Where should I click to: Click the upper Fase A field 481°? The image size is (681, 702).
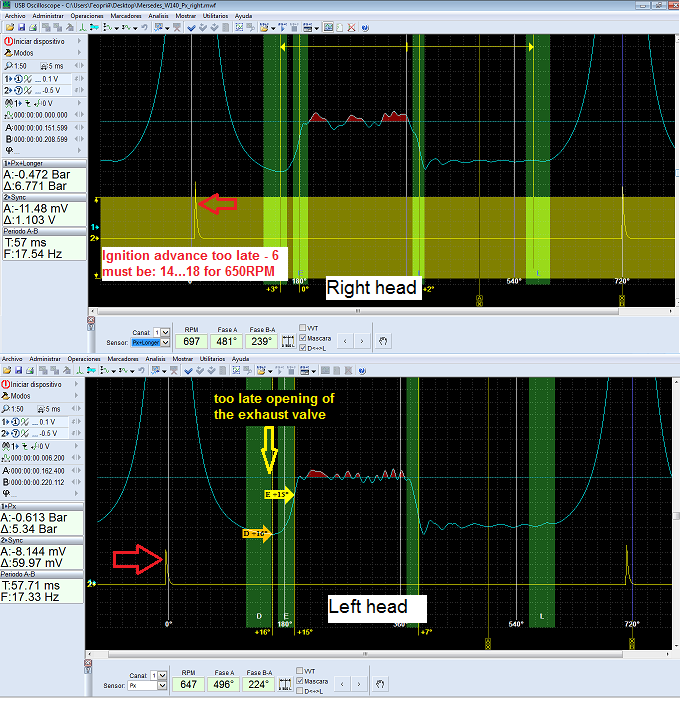click(x=226, y=342)
